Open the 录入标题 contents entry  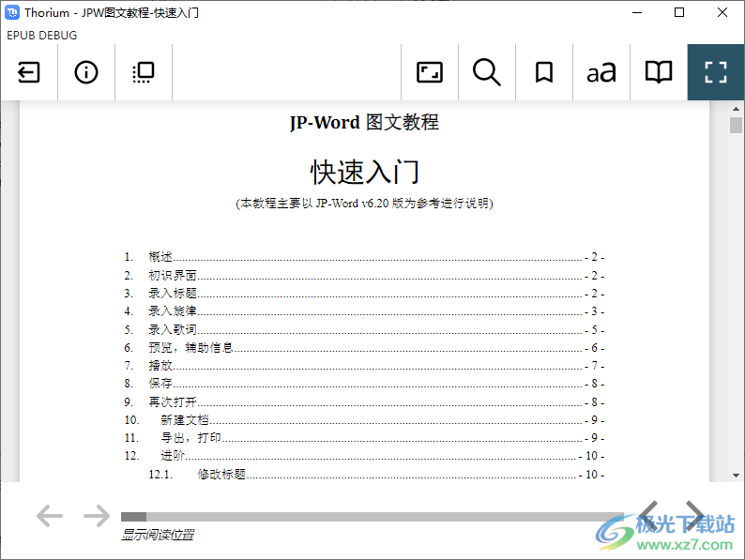pyautogui.click(x=364, y=294)
